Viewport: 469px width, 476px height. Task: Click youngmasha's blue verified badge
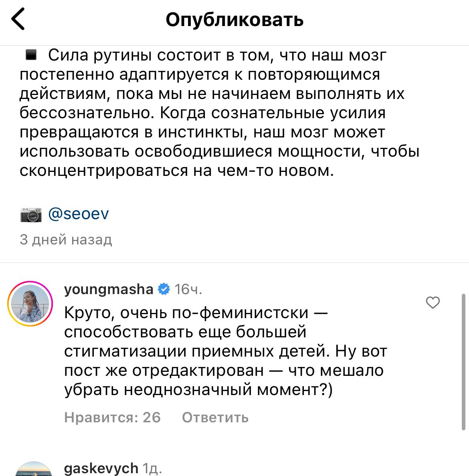coord(164,289)
